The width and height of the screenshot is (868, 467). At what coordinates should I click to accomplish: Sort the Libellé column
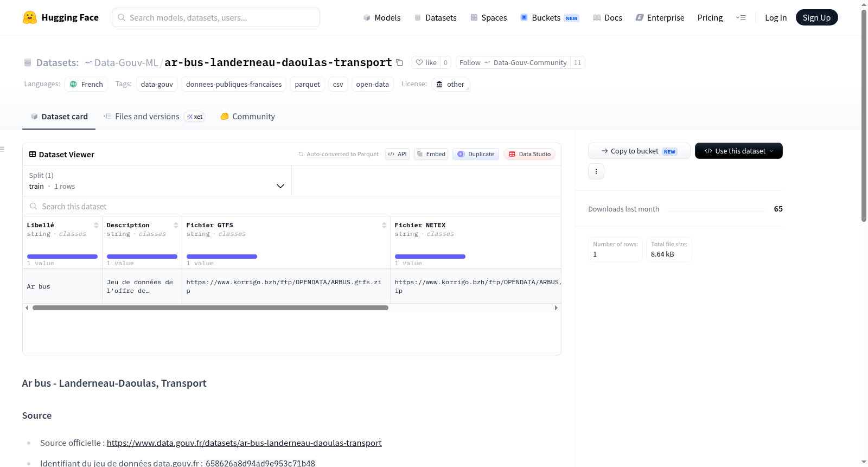[96, 225]
